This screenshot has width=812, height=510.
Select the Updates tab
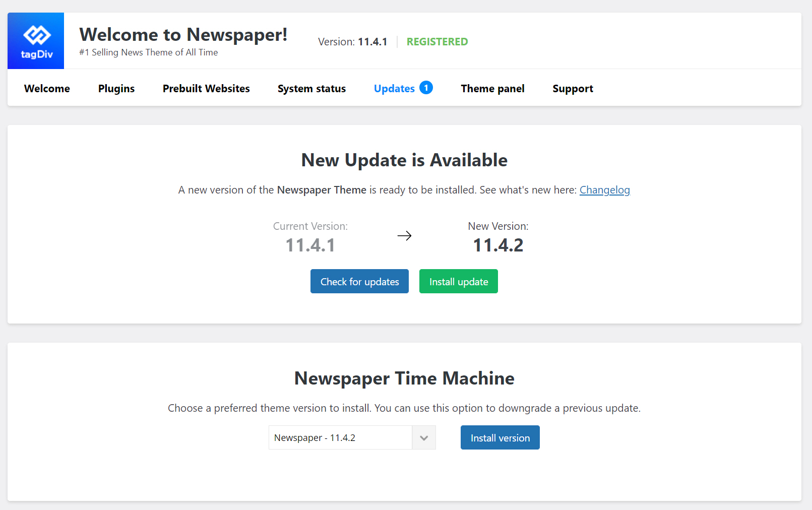(394, 89)
